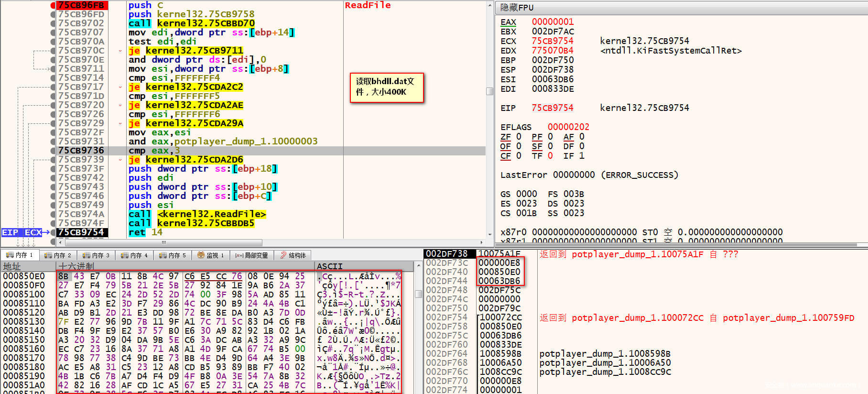
Task: Toggle the CF flag in registers
Action: coord(505,156)
